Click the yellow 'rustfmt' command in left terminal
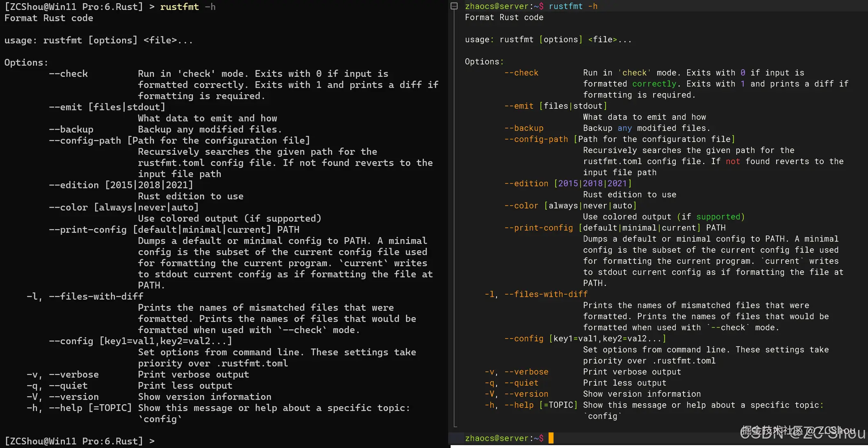Screen dimensions: 868x448 [179, 7]
